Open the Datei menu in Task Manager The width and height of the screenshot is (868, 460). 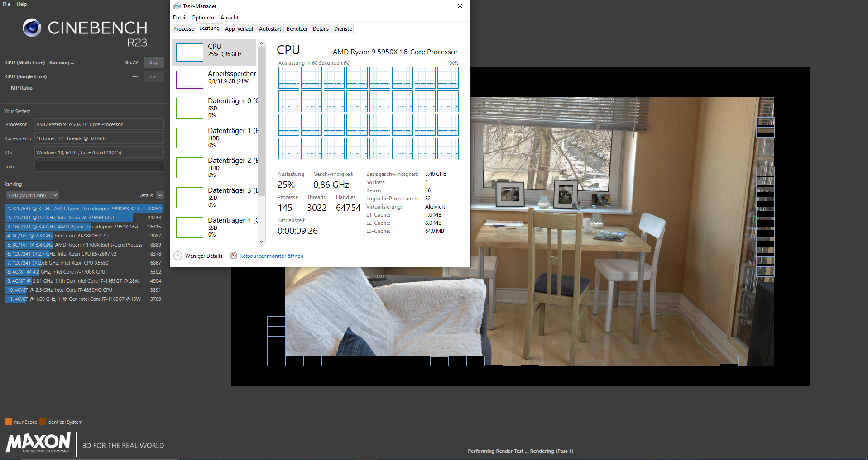click(179, 18)
